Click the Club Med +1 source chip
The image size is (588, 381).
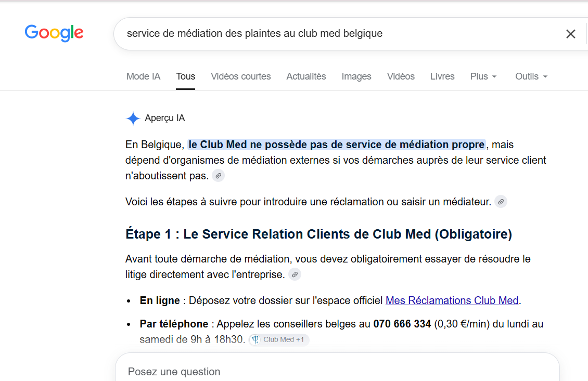[279, 340]
